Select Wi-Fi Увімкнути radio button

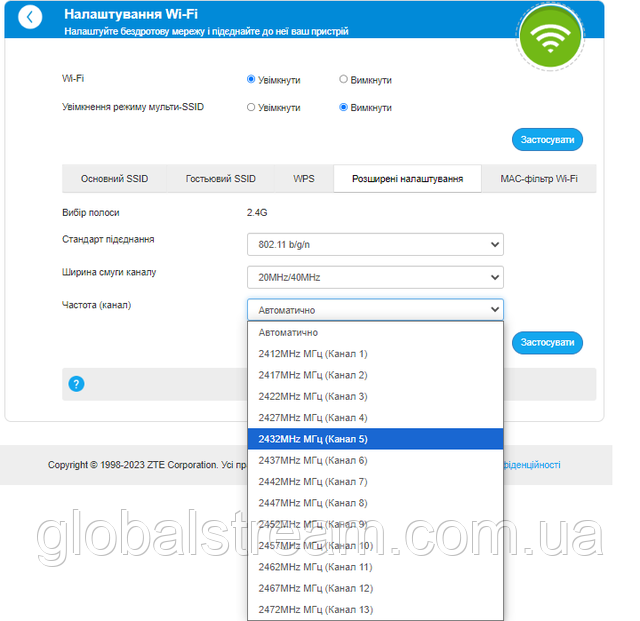tap(251, 79)
